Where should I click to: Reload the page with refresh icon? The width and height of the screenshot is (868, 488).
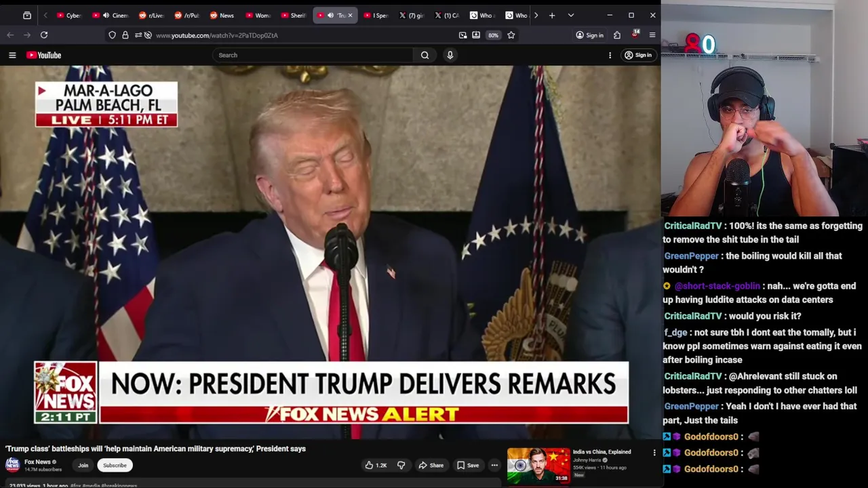44,35
